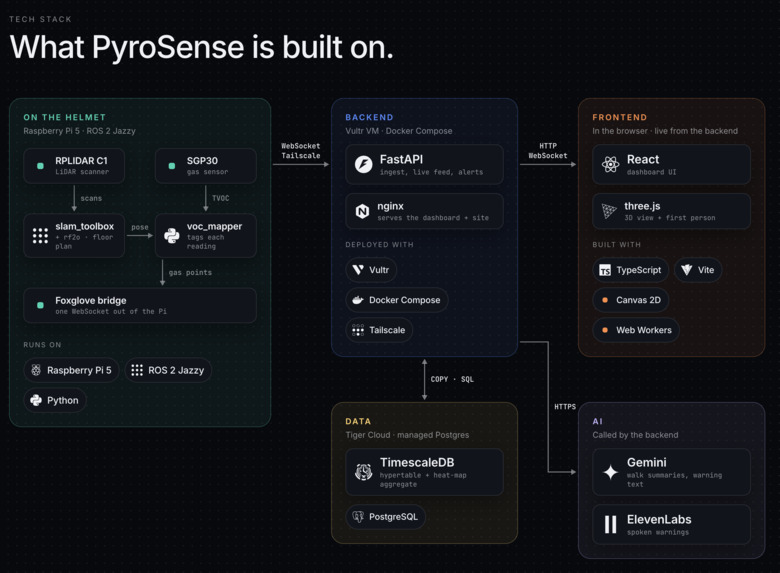Click the Web Workers chip label
This screenshot has height=573, width=780.
coord(644,330)
